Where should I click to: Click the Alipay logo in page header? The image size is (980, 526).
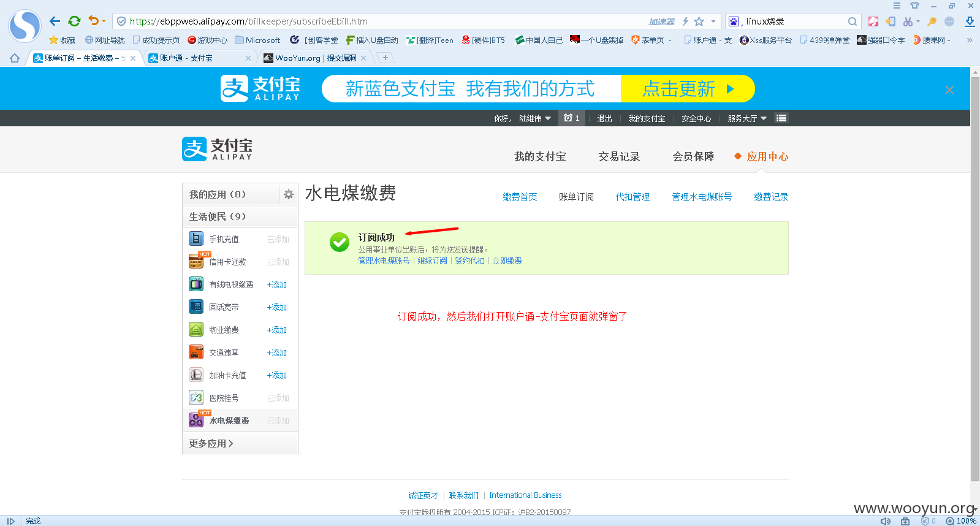(x=217, y=149)
